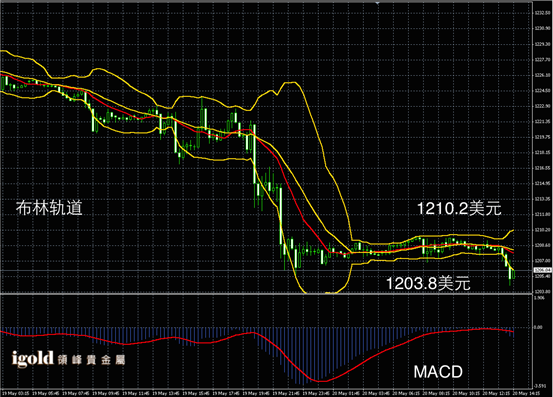Select the highlighted current price tag 1206.04
553x397 pixels.
pos(543,270)
